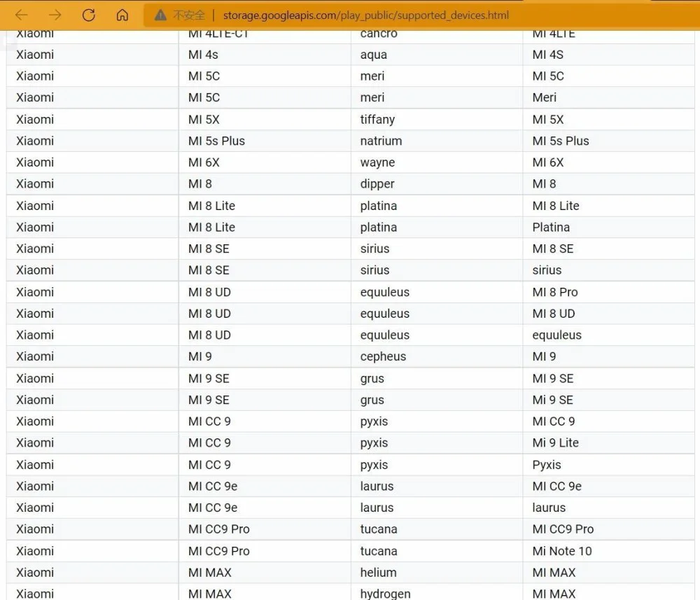Select the 'aqua' device codename cell
Screen dimensions: 700x600
tap(437, 55)
